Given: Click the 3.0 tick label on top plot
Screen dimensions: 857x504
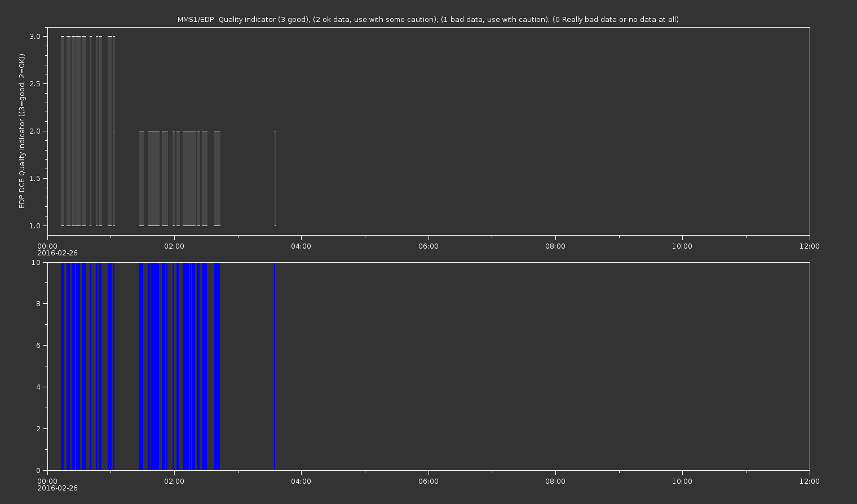Looking at the screenshot, I should point(34,37).
